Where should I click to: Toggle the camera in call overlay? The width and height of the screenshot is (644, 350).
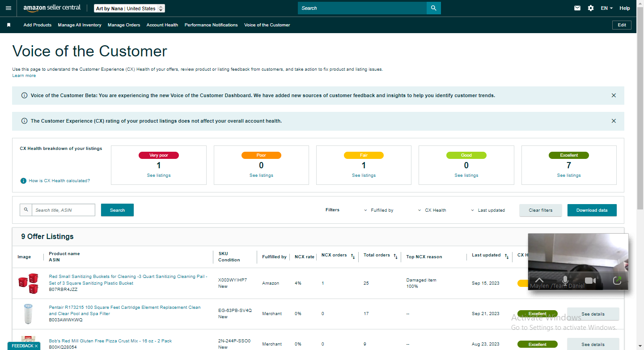click(591, 281)
